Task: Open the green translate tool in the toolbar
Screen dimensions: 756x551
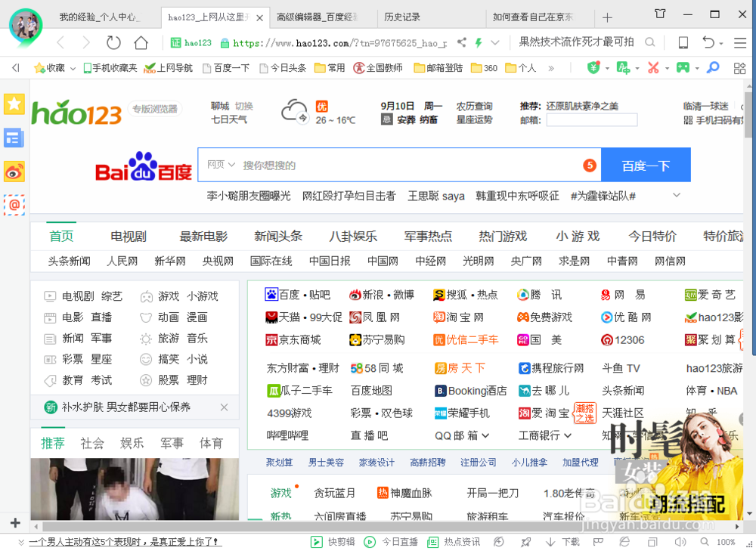Action: (623, 68)
